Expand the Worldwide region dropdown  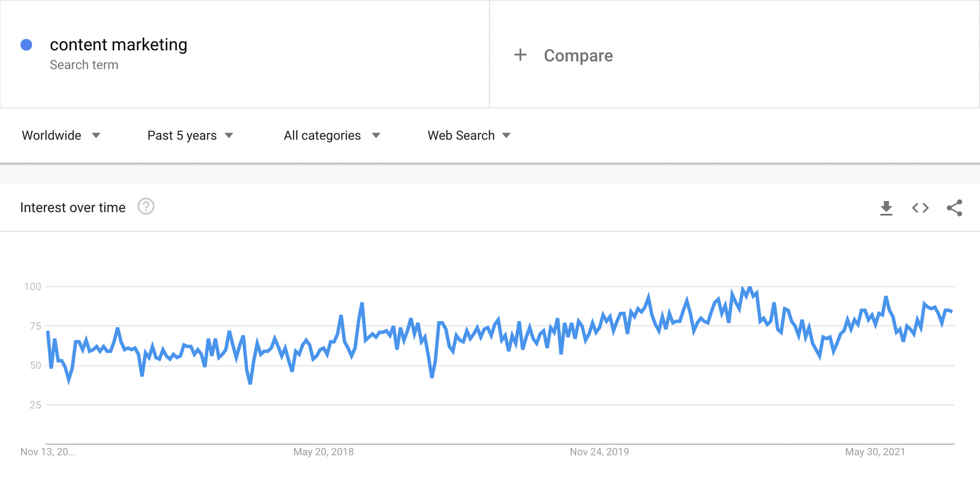(x=61, y=135)
